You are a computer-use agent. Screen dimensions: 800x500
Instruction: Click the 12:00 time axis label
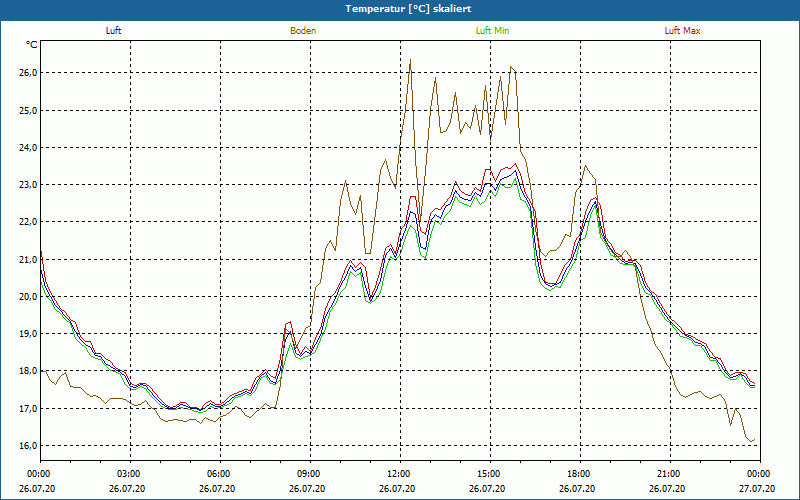[x=401, y=474]
